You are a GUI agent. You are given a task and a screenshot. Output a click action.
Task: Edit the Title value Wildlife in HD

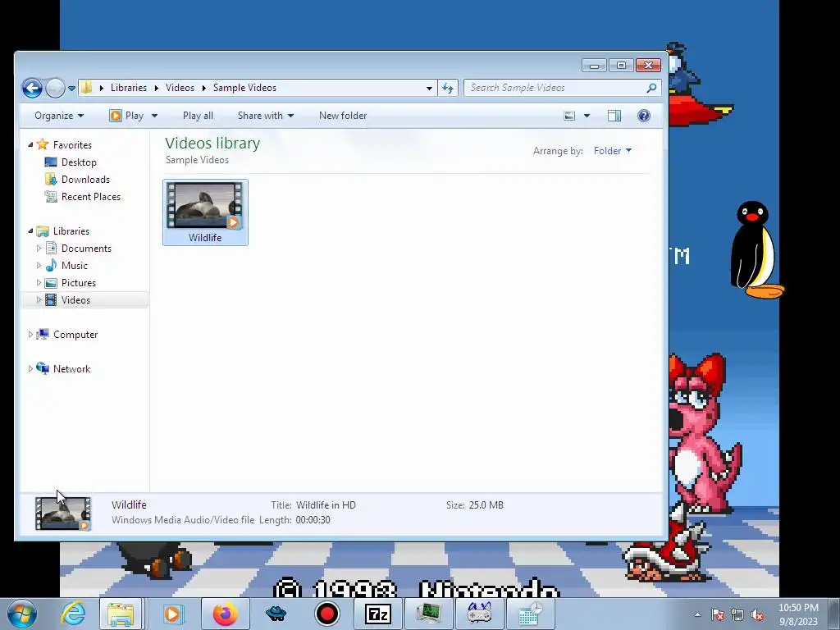click(x=326, y=504)
